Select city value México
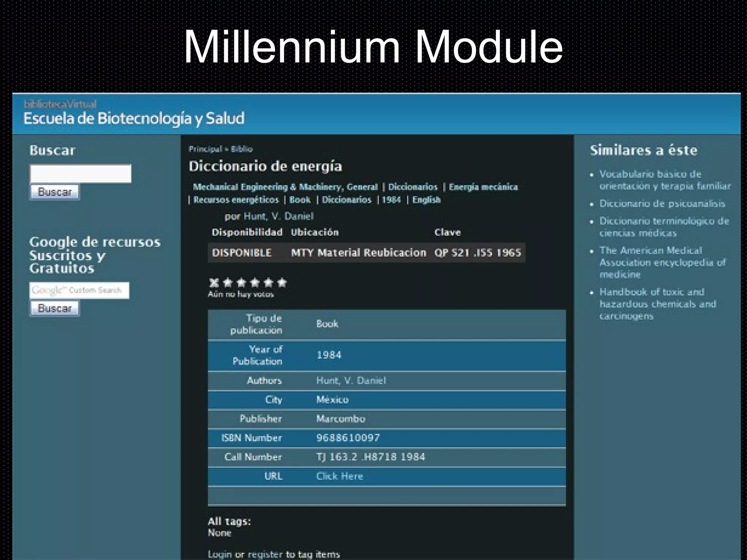Image resolution: width=747 pixels, height=560 pixels. (332, 400)
